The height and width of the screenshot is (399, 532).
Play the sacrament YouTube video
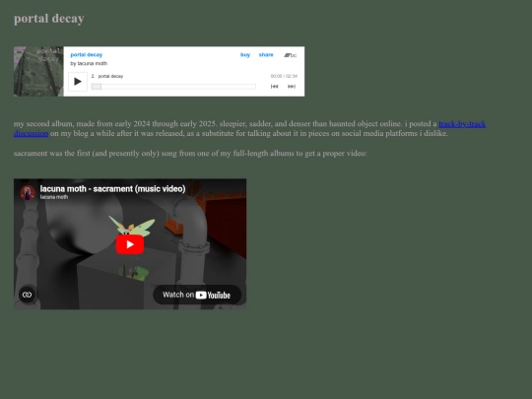coord(130,244)
